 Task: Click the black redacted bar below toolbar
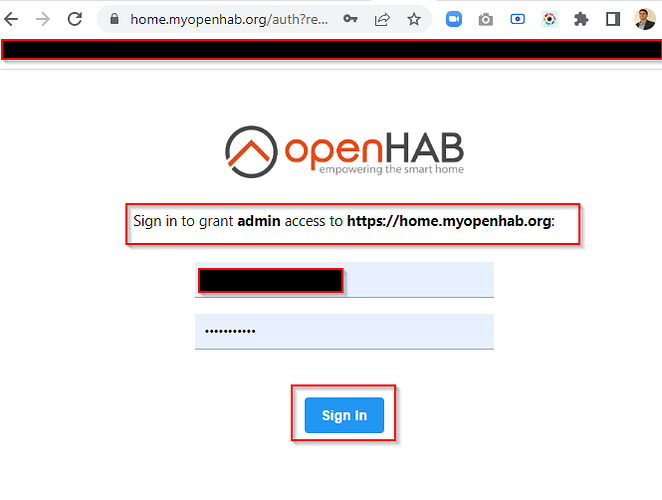tap(331, 50)
